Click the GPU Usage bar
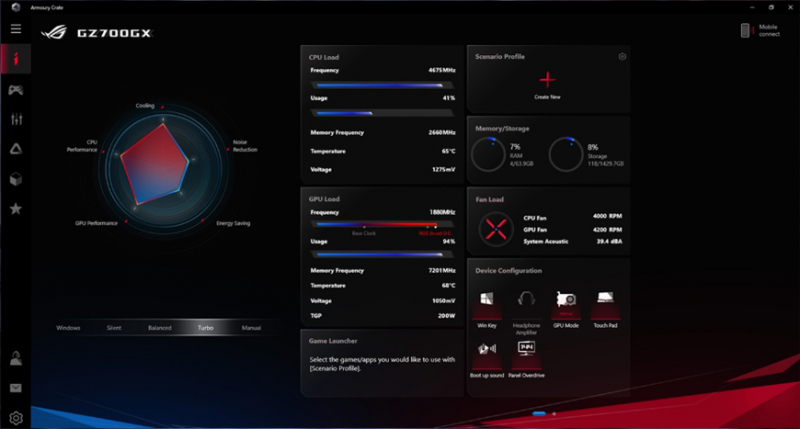The image size is (800, 429). [382, 254]
